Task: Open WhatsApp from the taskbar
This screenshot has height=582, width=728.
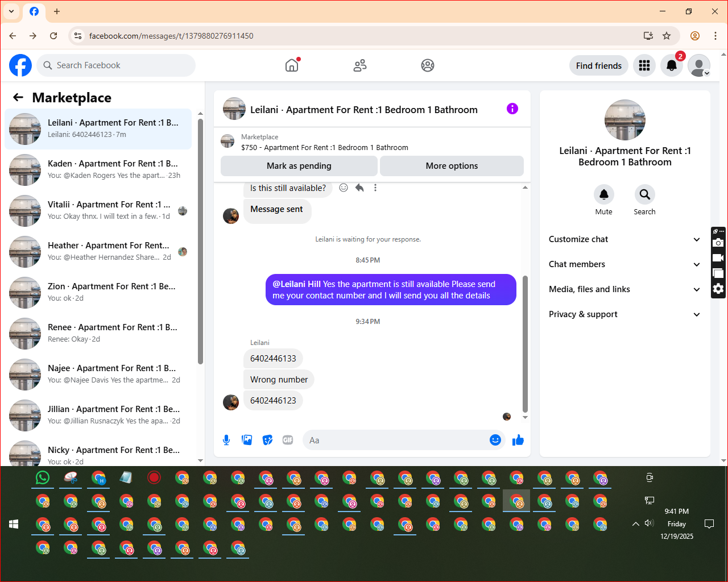Action: tap(43, 478)
